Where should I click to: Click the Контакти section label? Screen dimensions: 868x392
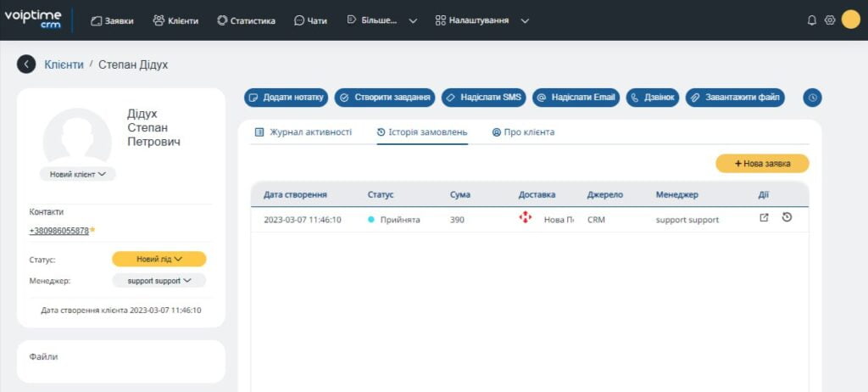47,212
